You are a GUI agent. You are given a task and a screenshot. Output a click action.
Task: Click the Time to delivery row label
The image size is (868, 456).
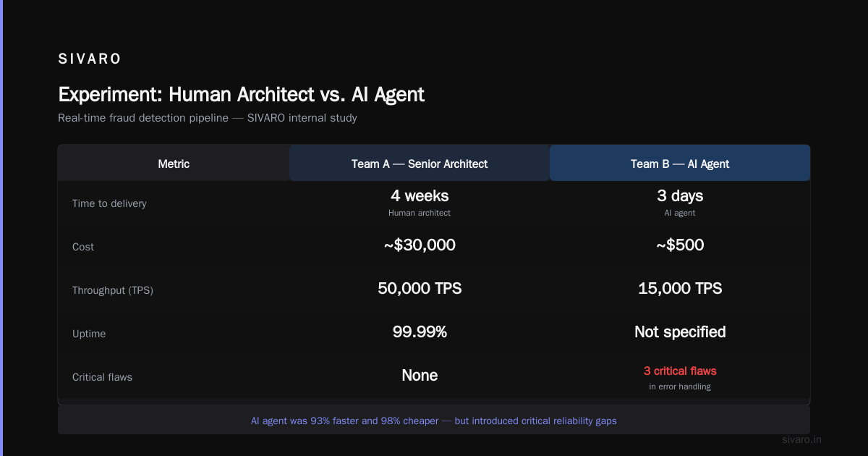click(109, 203)
